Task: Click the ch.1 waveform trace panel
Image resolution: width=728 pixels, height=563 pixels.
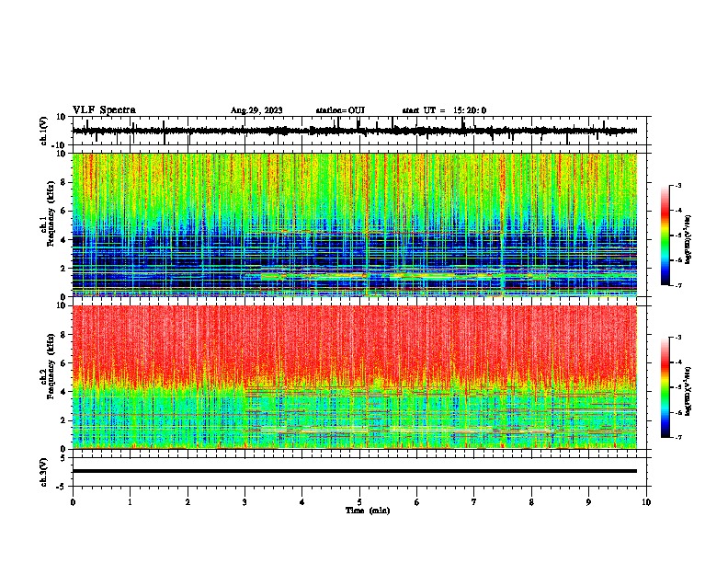Action: point(361,131)
